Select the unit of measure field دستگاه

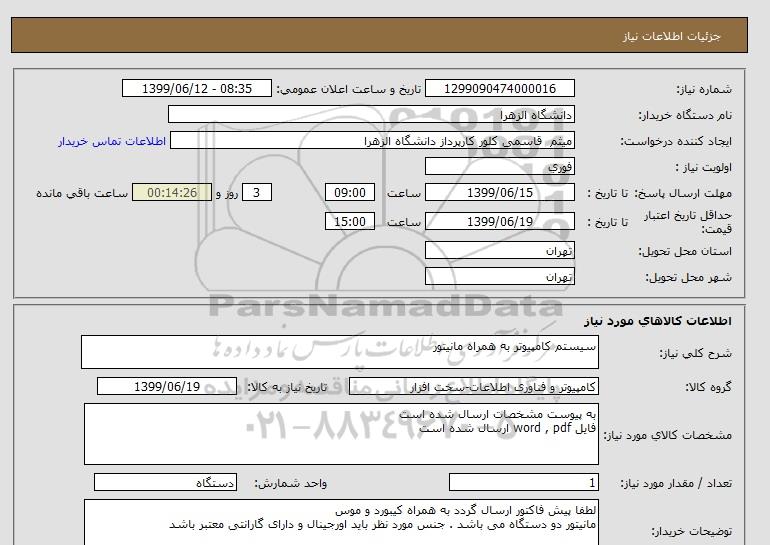165,483
